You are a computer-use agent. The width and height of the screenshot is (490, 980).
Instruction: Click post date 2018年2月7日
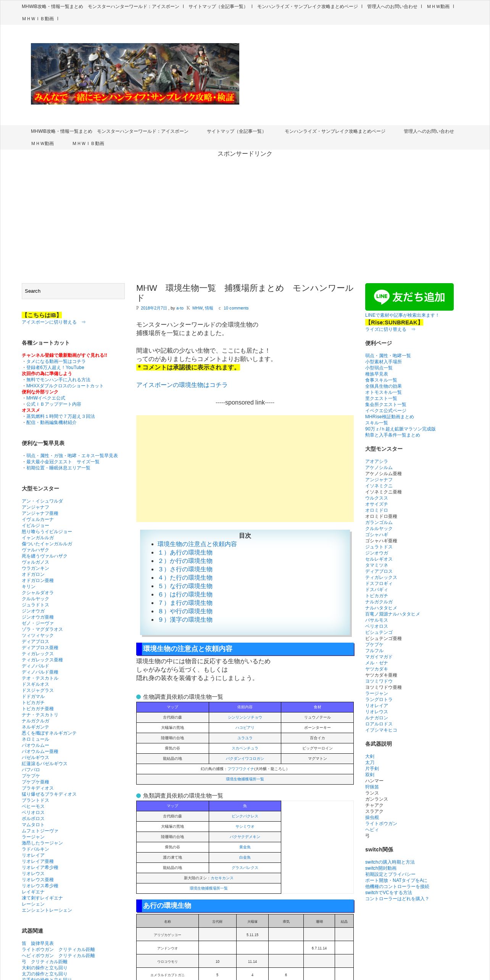pos(154,308)
